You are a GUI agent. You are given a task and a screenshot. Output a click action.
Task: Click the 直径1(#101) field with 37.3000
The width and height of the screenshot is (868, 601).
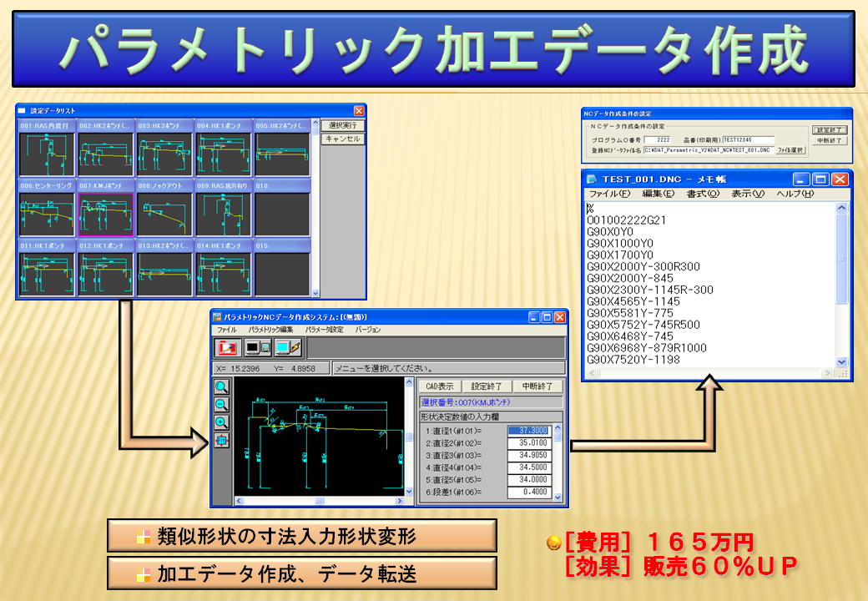(x=528, y=431)
